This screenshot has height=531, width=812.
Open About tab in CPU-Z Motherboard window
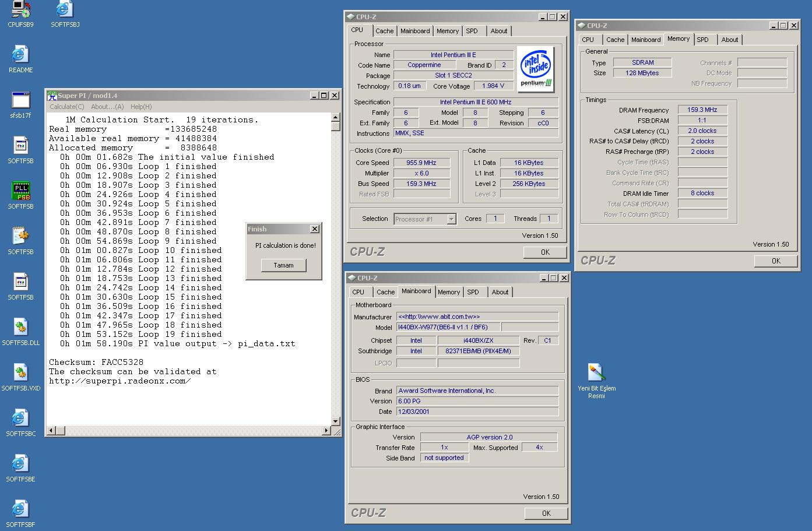click(500, 292)
